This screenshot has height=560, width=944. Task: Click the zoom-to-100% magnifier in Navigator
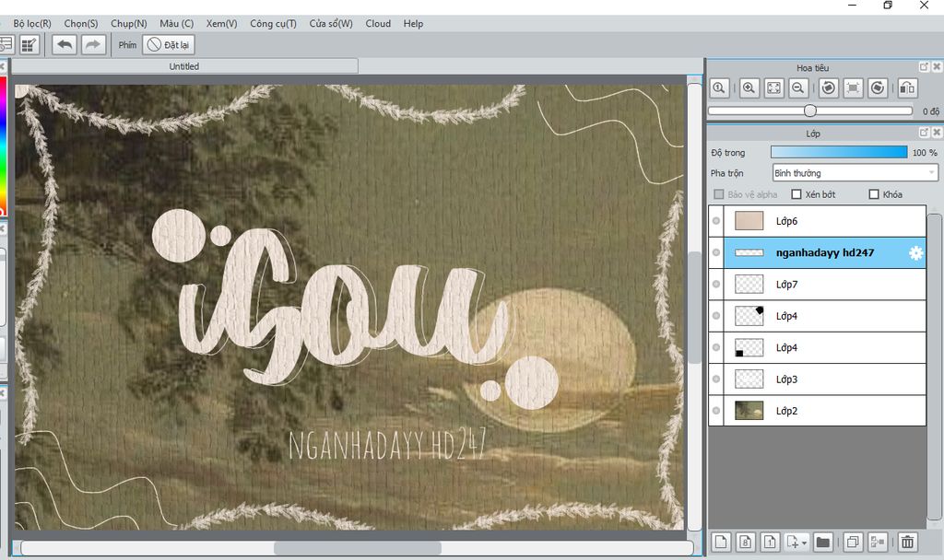click(x=719, y=87)
